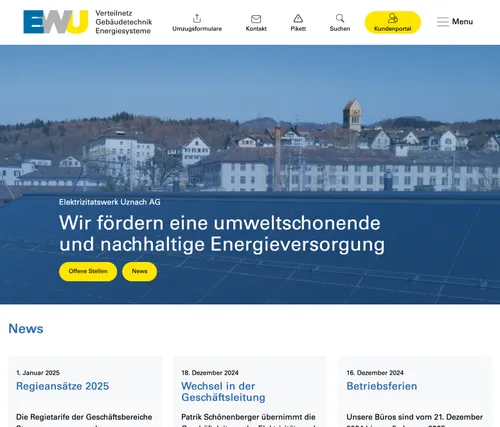
Task: Open the Umzugsformulare upload icon
Action: coord(197,18)
